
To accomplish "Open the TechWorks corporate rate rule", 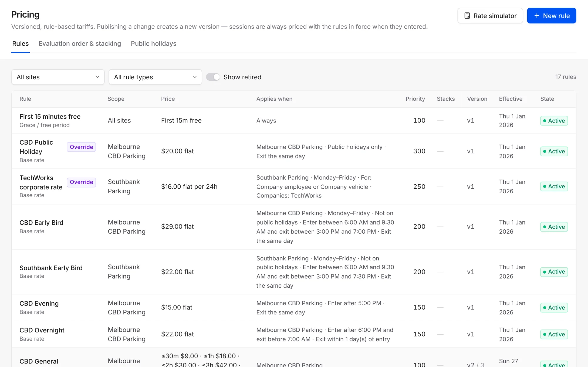I will click(41, 182).
